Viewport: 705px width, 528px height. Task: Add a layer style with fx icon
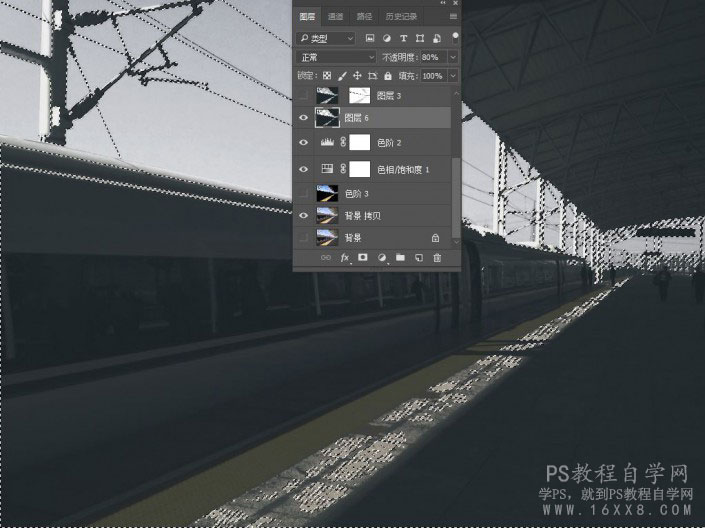pos(345,258)
